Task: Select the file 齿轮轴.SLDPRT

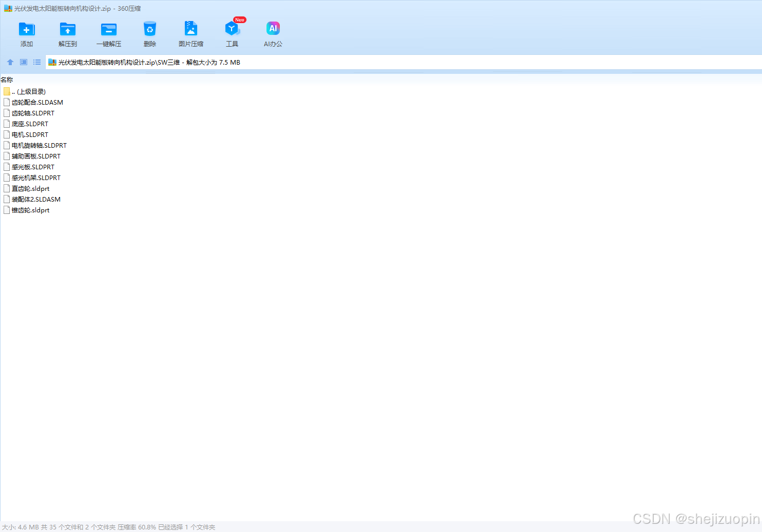Action: [x=33, y=113]
